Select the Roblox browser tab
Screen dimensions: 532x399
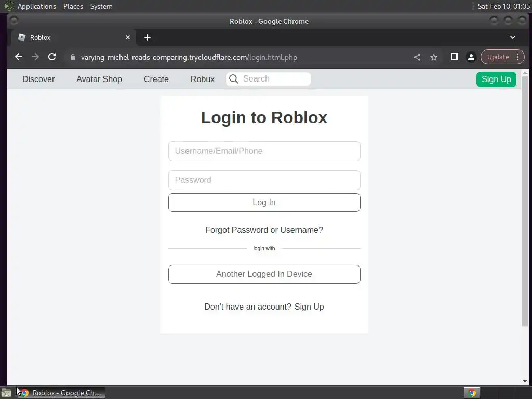[74, 37]
